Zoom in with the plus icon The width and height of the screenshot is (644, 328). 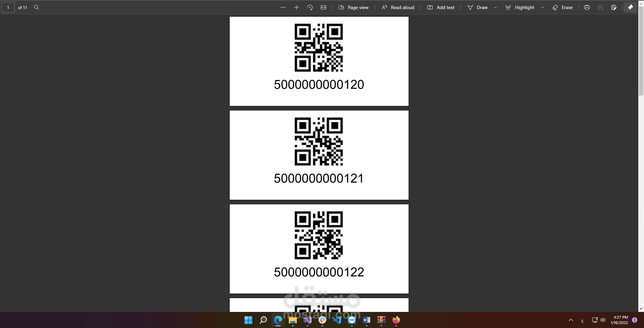tap(297, 7)
